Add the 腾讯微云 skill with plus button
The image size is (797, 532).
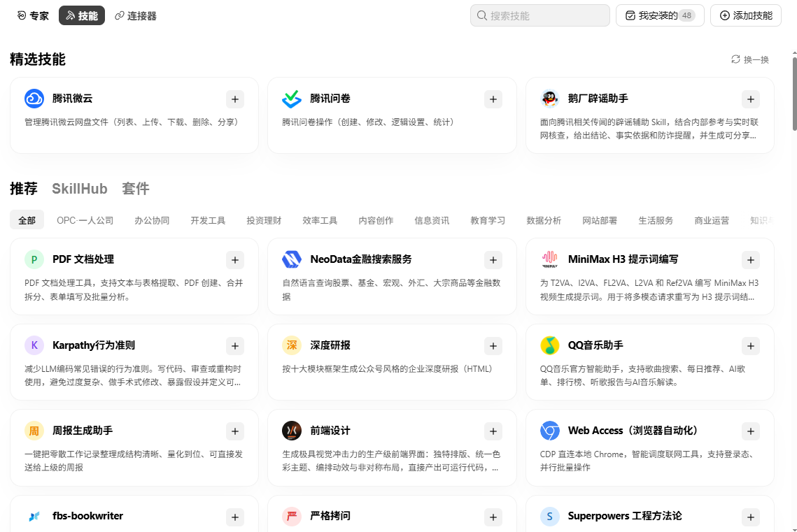pos(235,99)
